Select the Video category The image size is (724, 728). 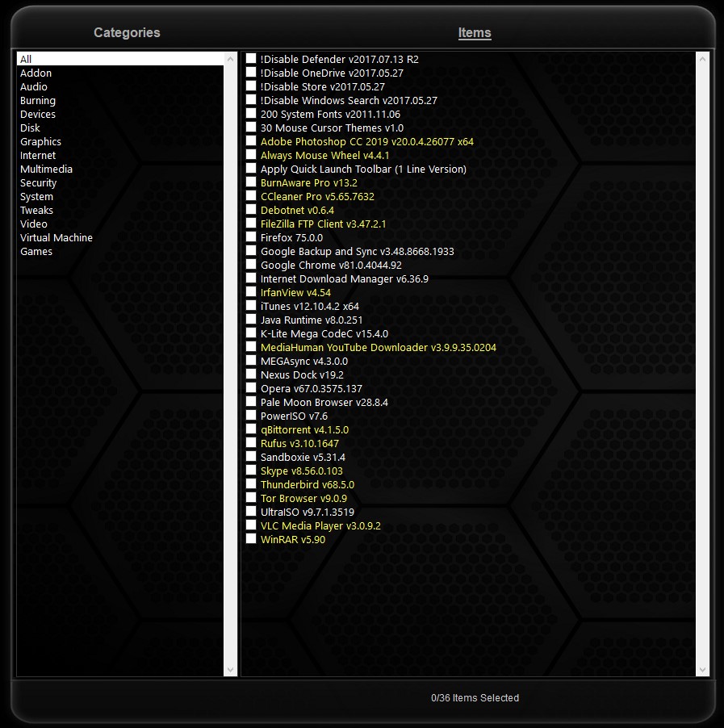pyautogui.click(x=120, y=224)
